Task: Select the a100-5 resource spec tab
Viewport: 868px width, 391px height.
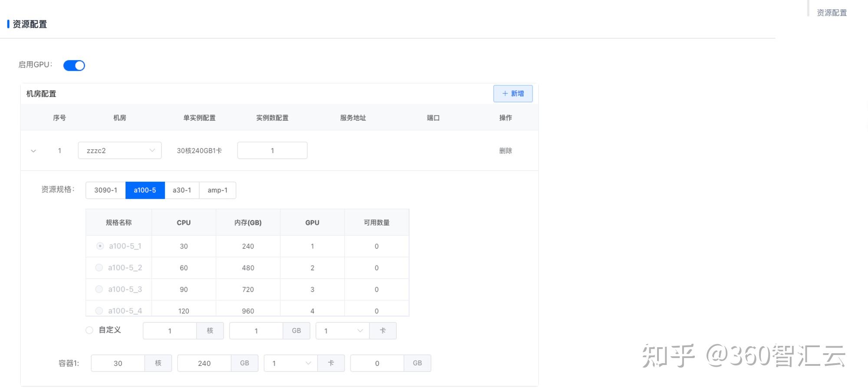Action: (x=145, y=190)
